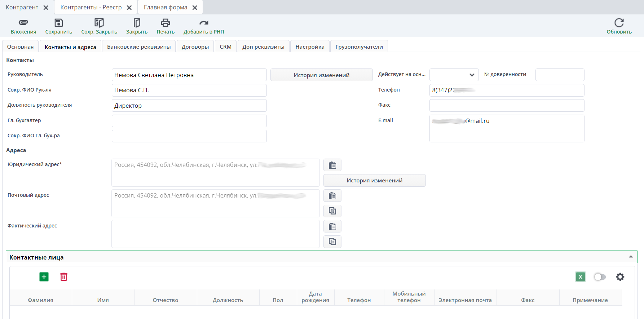Viewport: 644px width, 319px height.
Task: Open the contacts grid settings gear
Action: [620, 277]
